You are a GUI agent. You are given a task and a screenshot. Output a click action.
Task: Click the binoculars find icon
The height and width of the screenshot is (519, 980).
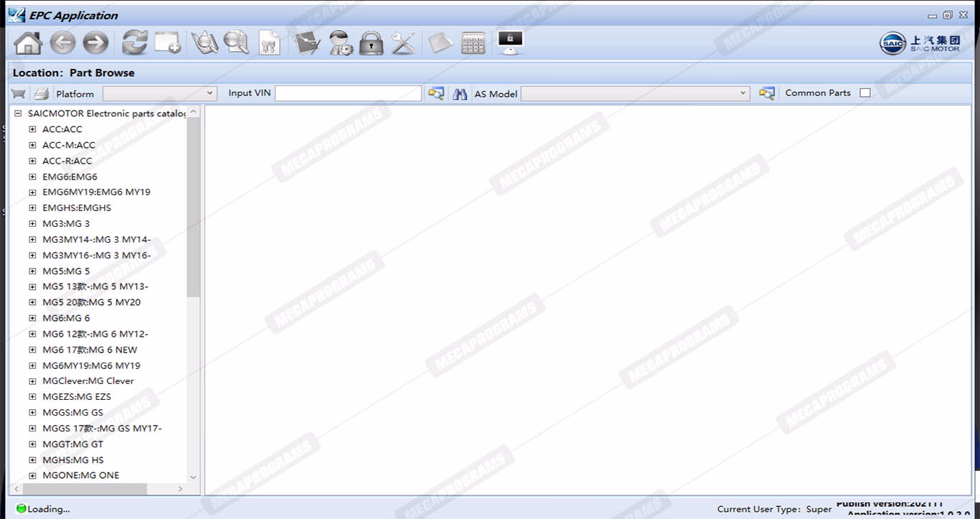click(461, 93)
